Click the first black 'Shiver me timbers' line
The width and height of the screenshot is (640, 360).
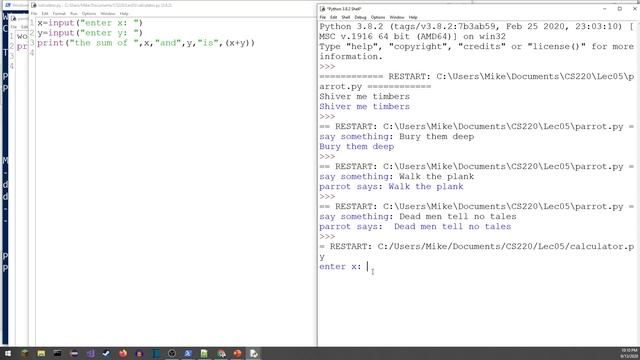pos(364,97)
